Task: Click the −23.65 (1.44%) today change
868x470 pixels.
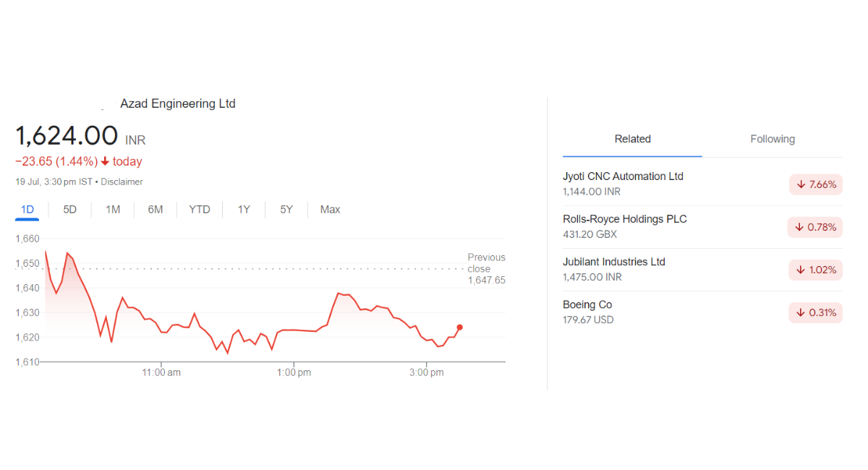Action: 79,161
